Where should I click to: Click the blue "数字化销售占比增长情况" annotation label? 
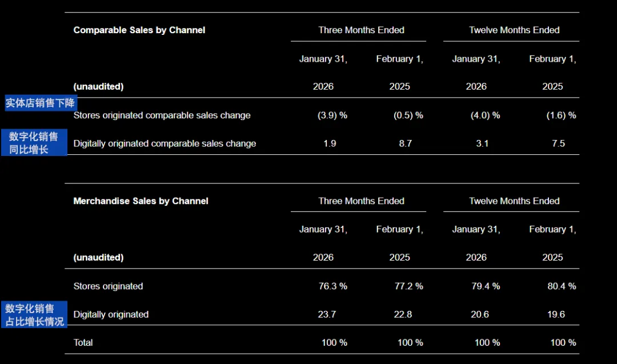click(x=34, y=315)
